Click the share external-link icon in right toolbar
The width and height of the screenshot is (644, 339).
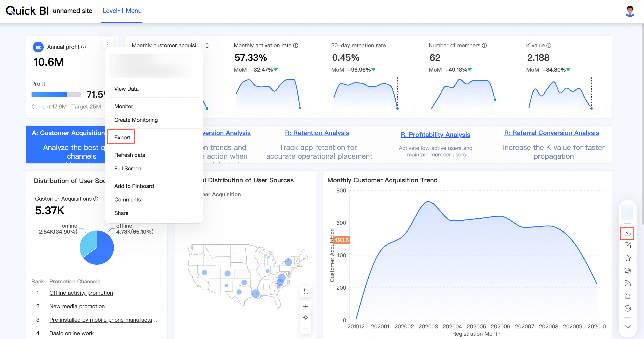point(628,246)
